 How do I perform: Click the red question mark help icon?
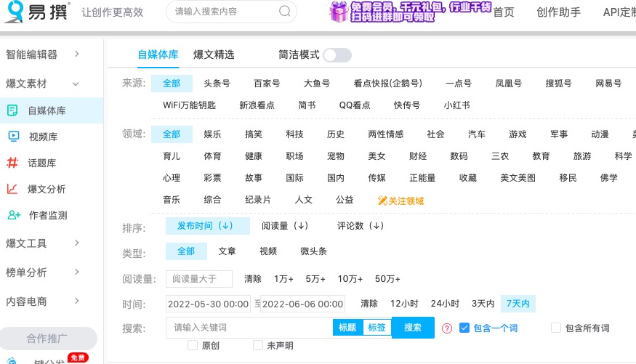(x=447, y=328)
